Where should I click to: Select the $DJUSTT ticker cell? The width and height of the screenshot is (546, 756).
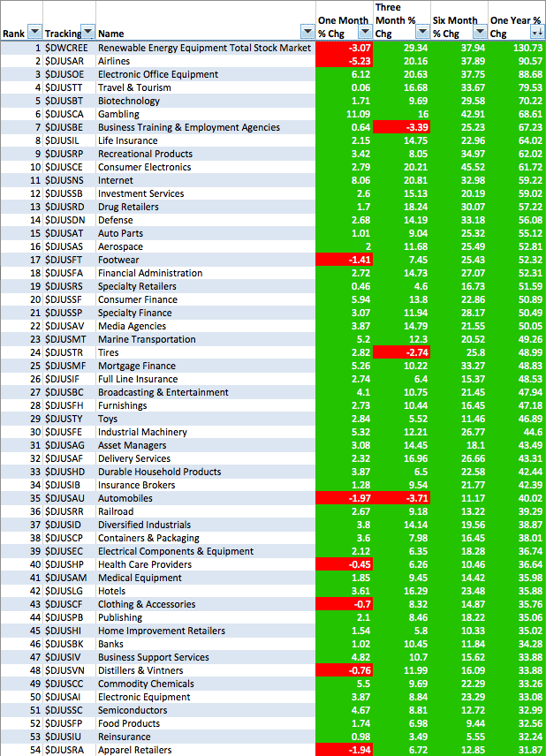[69, 87]
